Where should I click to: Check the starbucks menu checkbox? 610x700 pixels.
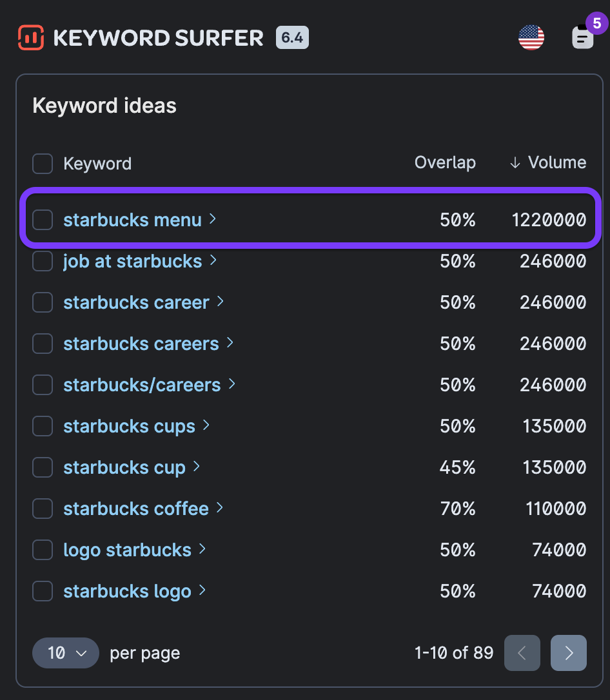43,220
